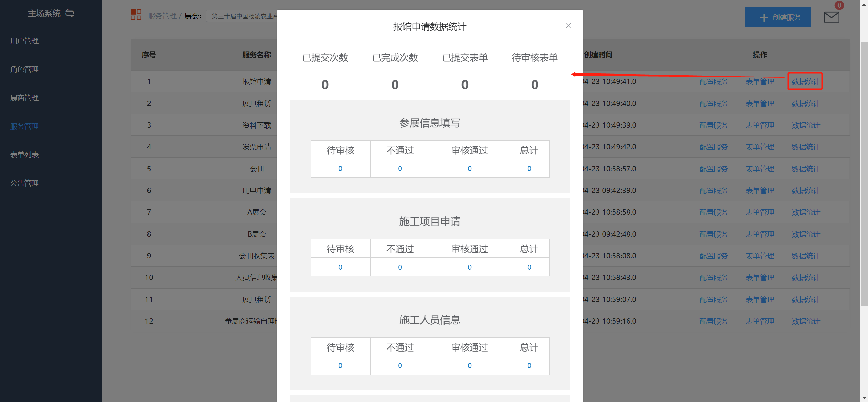Click the orange grid icon before 服务管理
This screenshot has height=402, width=868.
pos(136,15)
